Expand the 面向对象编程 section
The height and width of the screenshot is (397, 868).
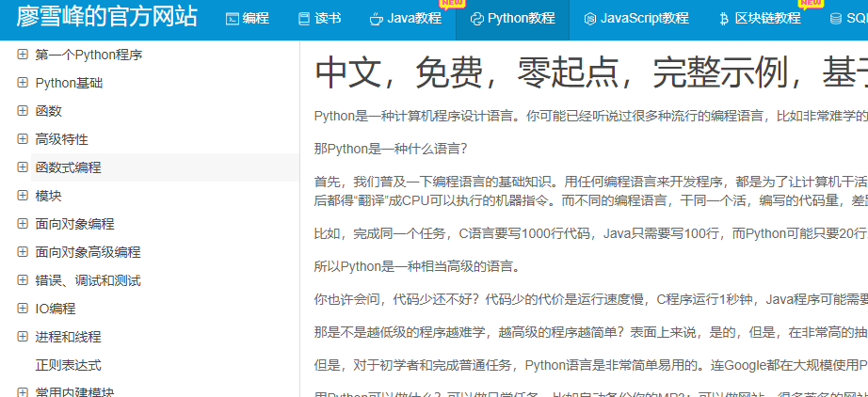point(23,223)
